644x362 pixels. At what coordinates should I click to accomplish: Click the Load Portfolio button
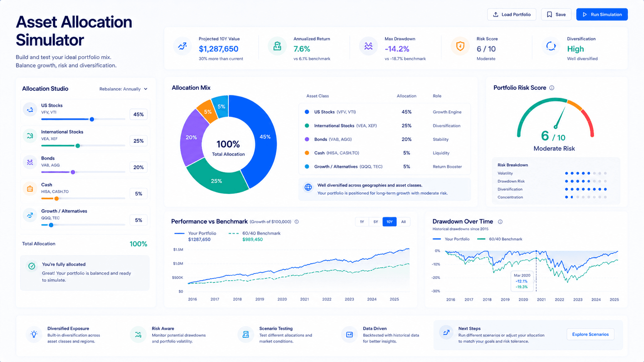tap(512, 15)
